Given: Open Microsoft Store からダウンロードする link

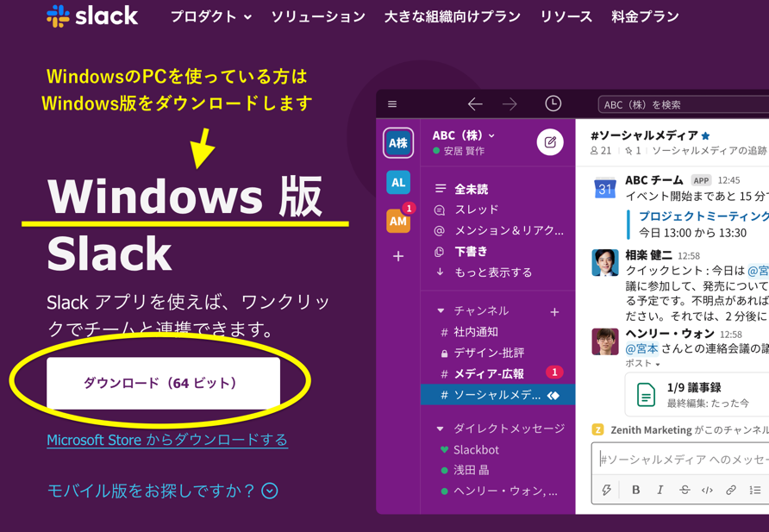Looking at the screenshot, I should tap(167, 440).
